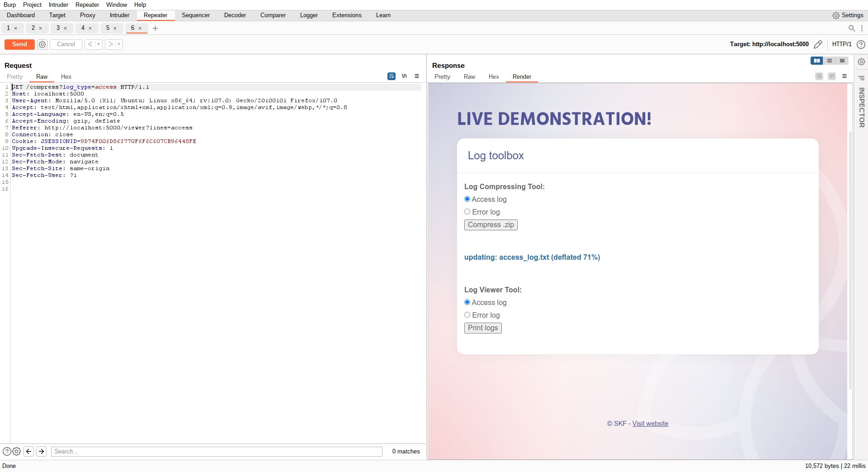Toggle word wrap icon in Request panel
This screenshot has width=868, height=472.
click(x=392, y=76)
